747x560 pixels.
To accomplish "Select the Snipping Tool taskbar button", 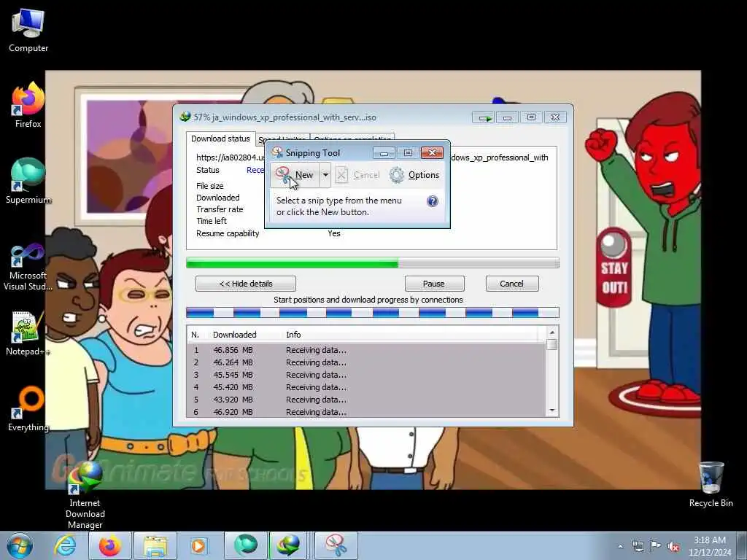I will (x=336, y=545).
